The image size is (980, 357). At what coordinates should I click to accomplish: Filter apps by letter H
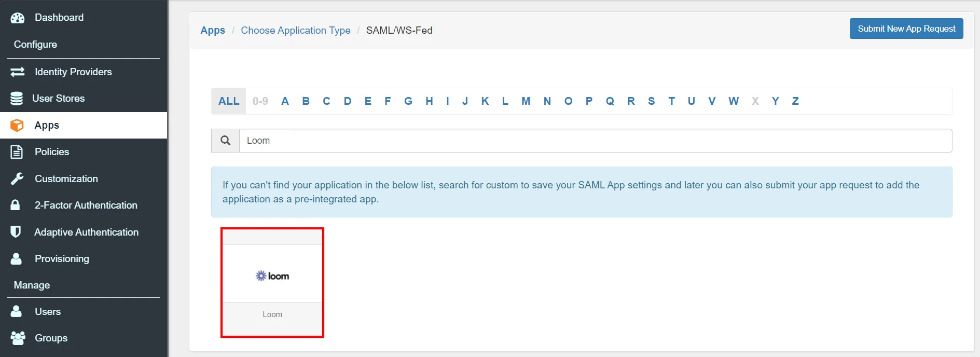[429, 101]
